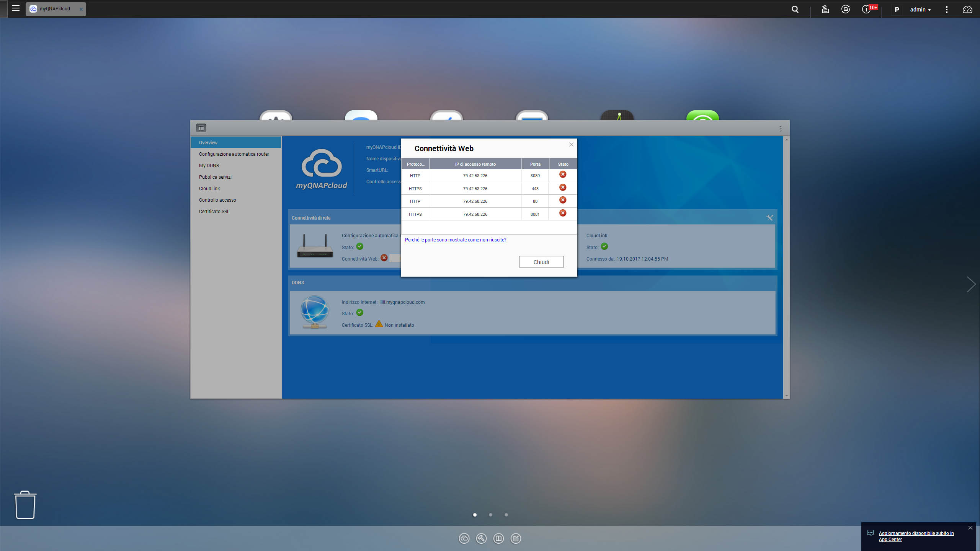Screen dimensions: 980x551
Task: Select My DDNS in sidebar
Action: pyautogui.click(x=209, y=166)
